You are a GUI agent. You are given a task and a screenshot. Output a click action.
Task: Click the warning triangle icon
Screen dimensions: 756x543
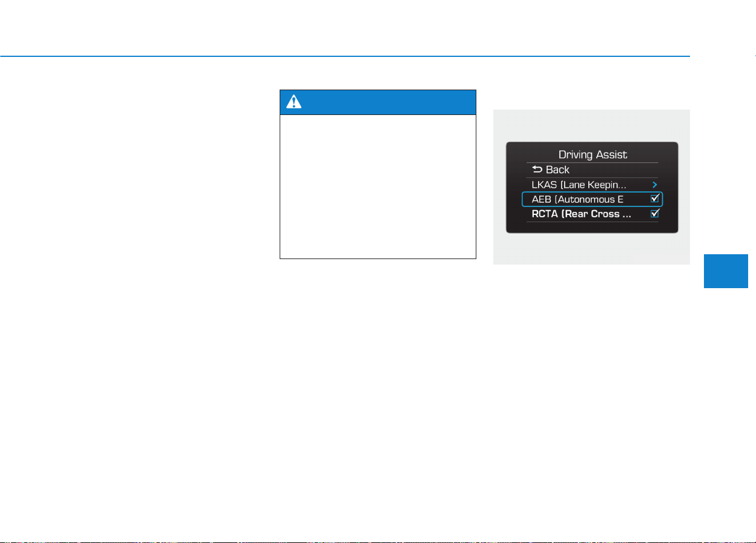pyautogui.click(x=294, y=102)
